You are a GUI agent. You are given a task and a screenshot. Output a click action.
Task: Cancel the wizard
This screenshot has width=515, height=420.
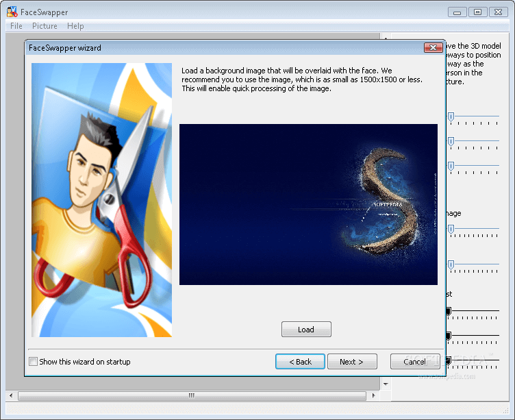tap(414, 362)
